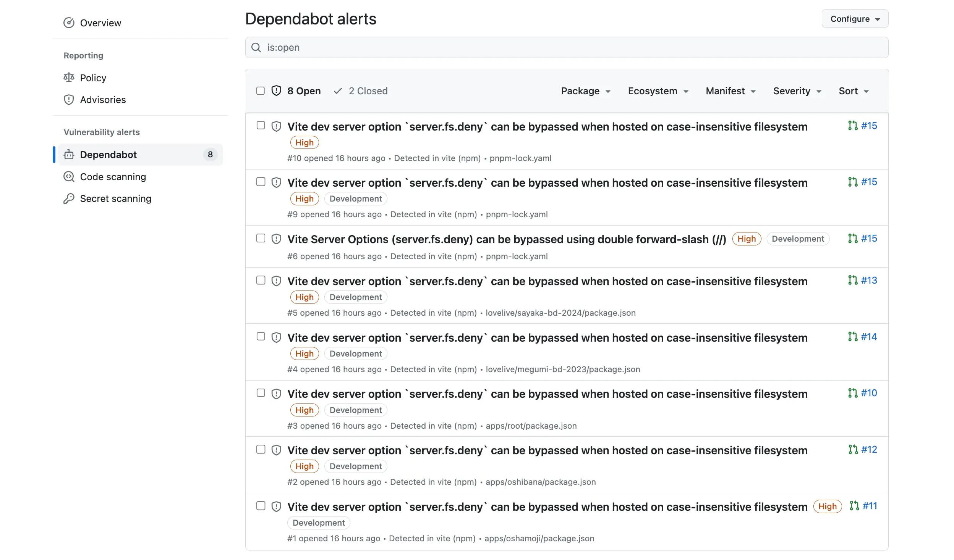954x560 pixels.
Task: Check the select-all alerts checkbox
Action: [261, 91]
